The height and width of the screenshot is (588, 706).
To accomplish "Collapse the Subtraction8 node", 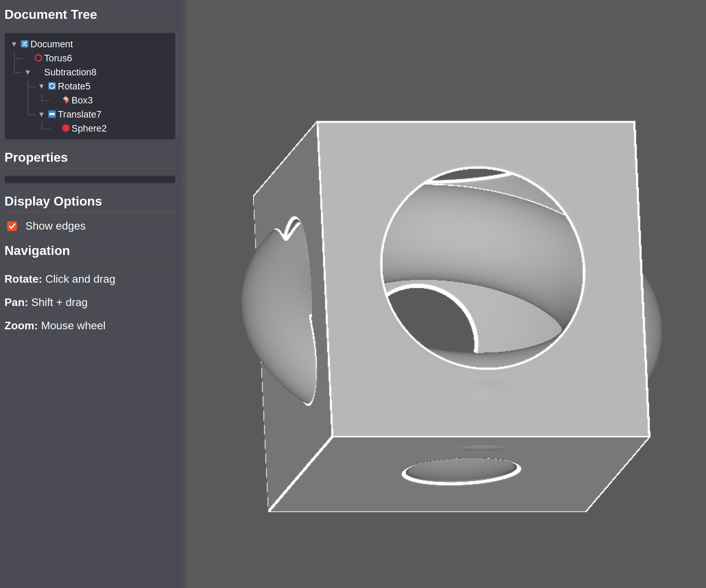I will pos(28,72).
